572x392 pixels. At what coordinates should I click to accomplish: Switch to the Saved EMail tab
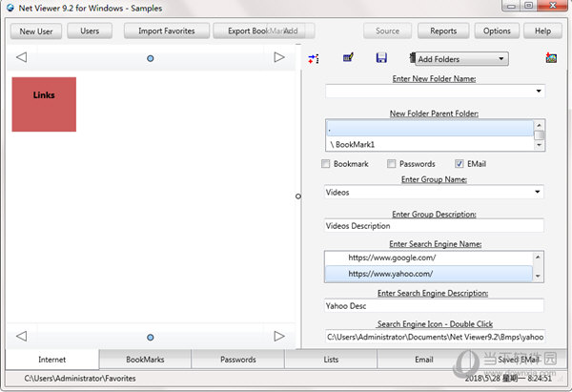coord(519,360)
